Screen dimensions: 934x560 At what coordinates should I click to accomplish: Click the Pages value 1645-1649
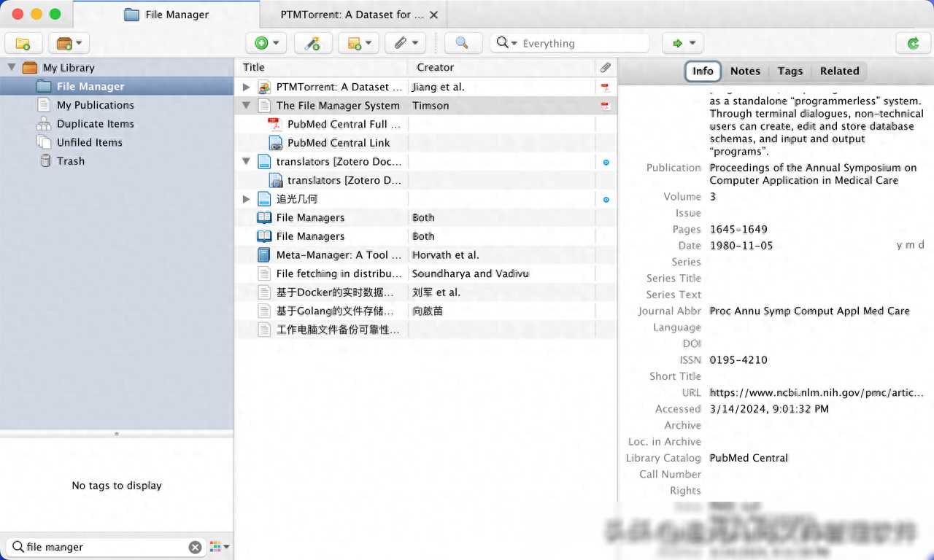(738, 229)
